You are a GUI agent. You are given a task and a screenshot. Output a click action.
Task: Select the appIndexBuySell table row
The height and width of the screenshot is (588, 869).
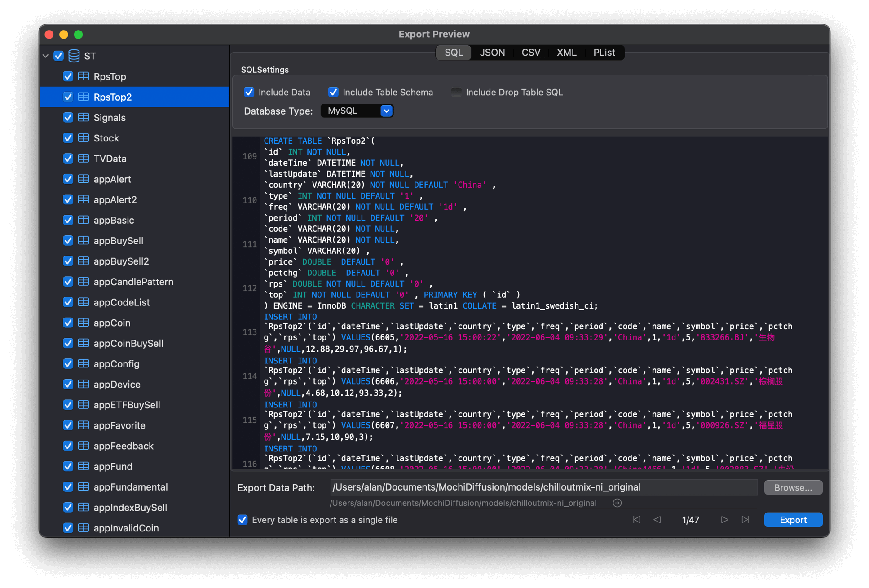coord(134,507)
